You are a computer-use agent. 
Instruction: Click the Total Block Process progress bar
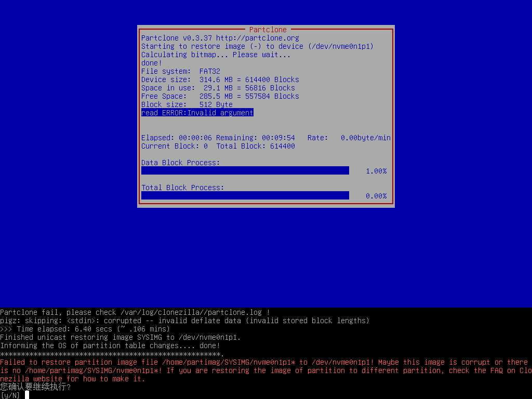coord(245,195)
